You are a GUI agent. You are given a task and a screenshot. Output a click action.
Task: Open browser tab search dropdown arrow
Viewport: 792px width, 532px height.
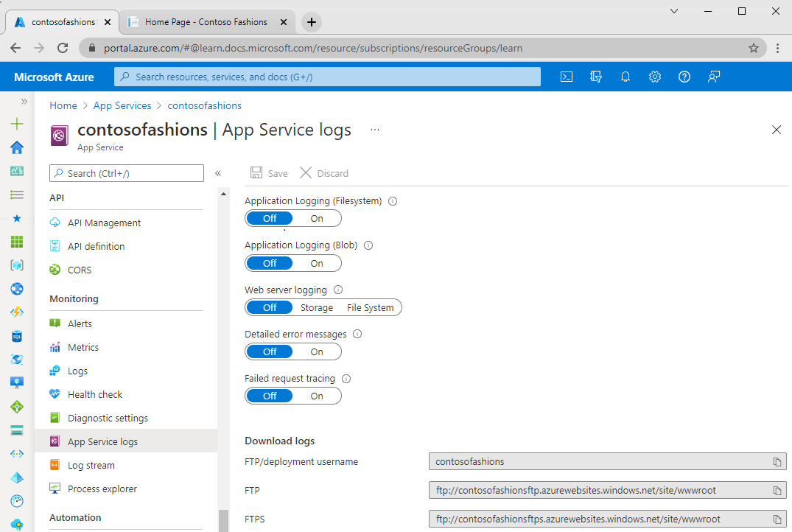(x=674, y=11)
